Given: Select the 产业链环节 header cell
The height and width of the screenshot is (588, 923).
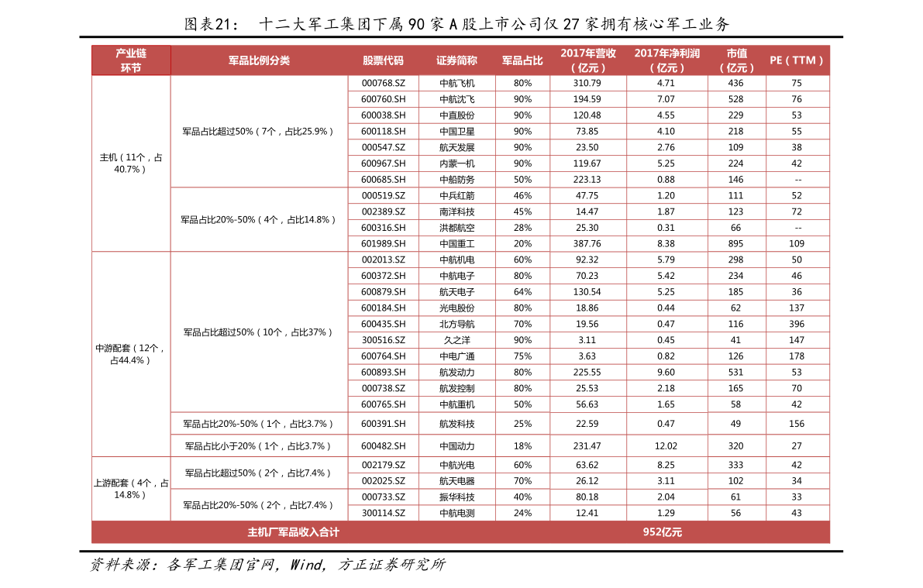Looking at the screenshot, I should click(131, 60).
